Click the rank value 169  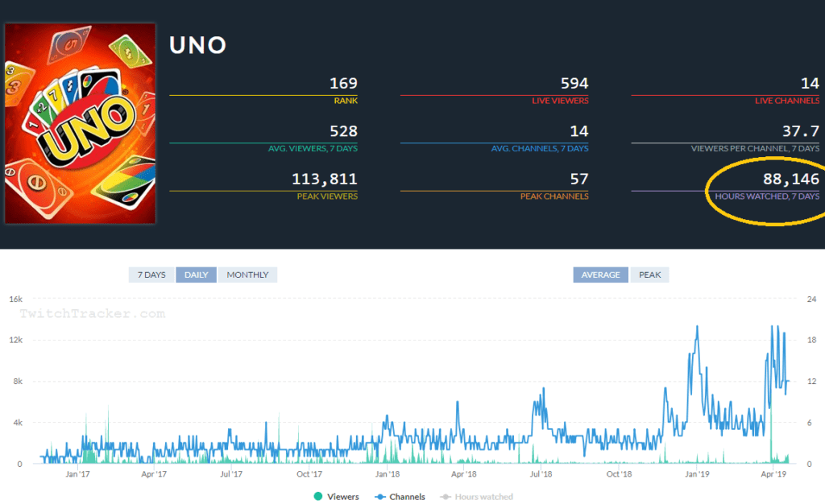coord(343,83)
